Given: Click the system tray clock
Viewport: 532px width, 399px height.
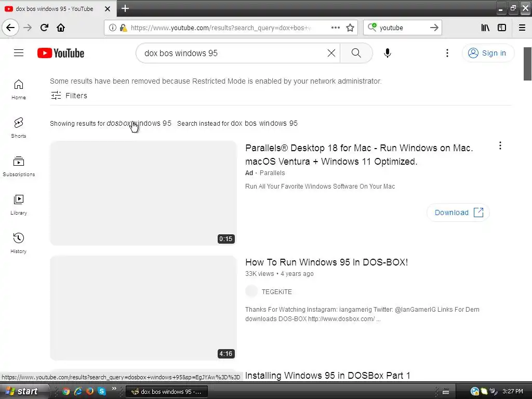Looking at the screenshot, I should click(513, 391).
